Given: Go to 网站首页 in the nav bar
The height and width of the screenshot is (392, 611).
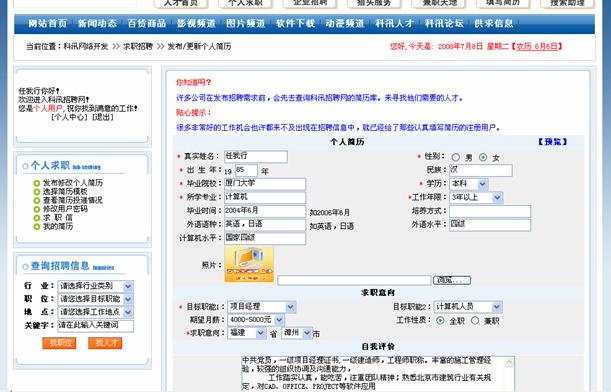Looking at the screenshot, I should click(x=48, y=23).
